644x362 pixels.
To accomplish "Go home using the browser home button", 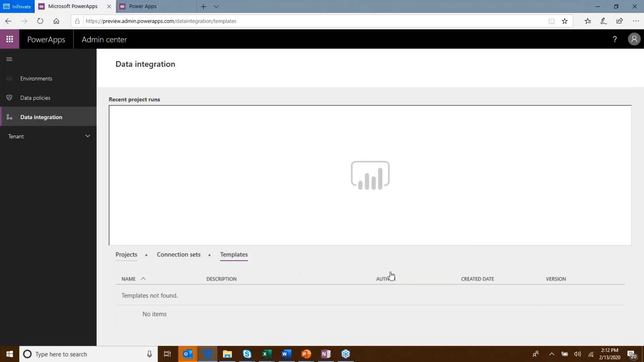I will coord(56,21).
